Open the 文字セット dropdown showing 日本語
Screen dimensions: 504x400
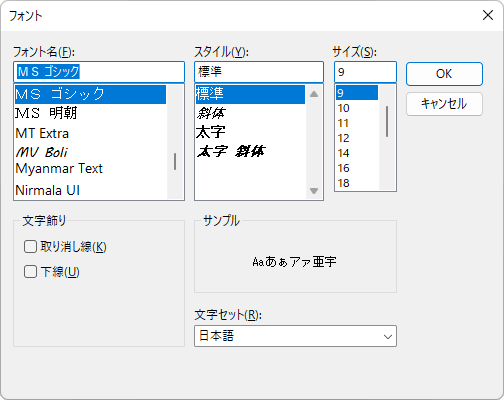295,336
